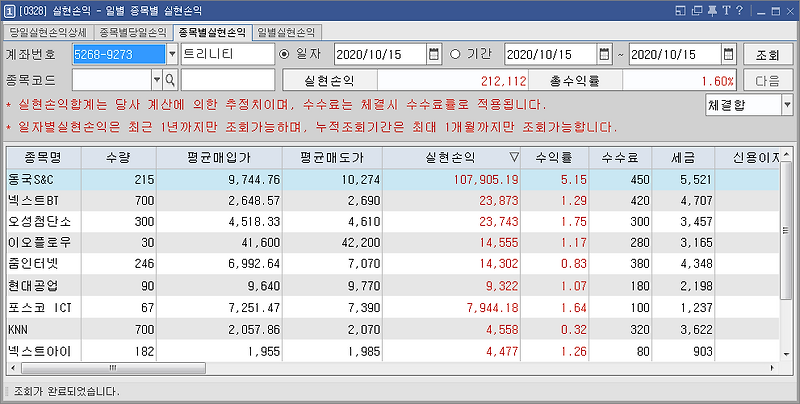Expand the account number dropdown
The width and height of the screenshot is (800, 404).
172,54
